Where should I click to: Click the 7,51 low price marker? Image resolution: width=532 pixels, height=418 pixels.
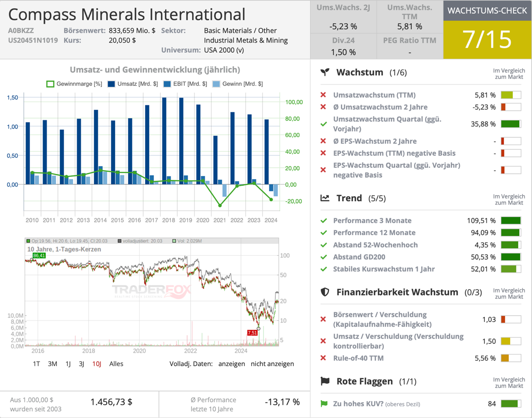(252, 333)
